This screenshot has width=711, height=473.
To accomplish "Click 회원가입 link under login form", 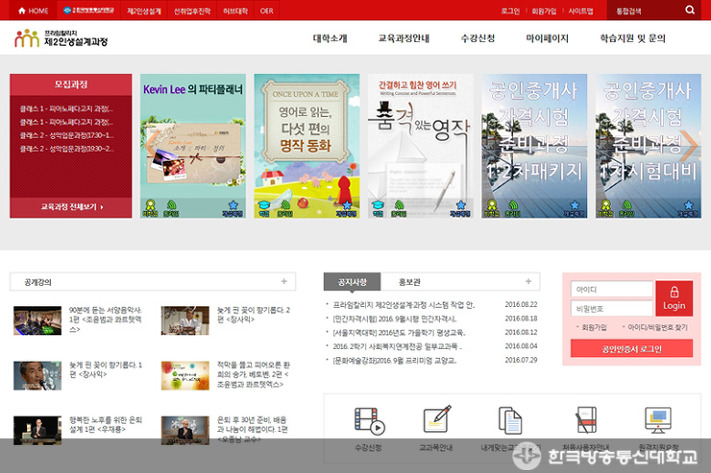I will coord(594,327).
